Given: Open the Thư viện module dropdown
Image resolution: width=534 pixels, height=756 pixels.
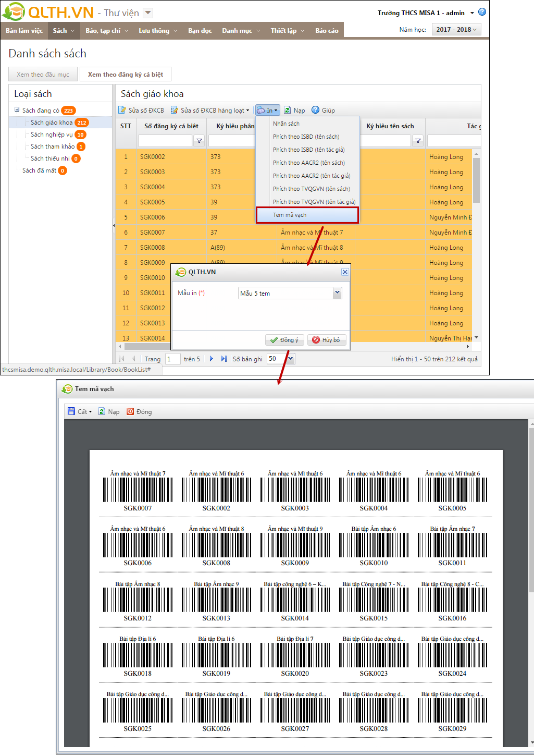Looking at the screenshot, I should point(148,13).
